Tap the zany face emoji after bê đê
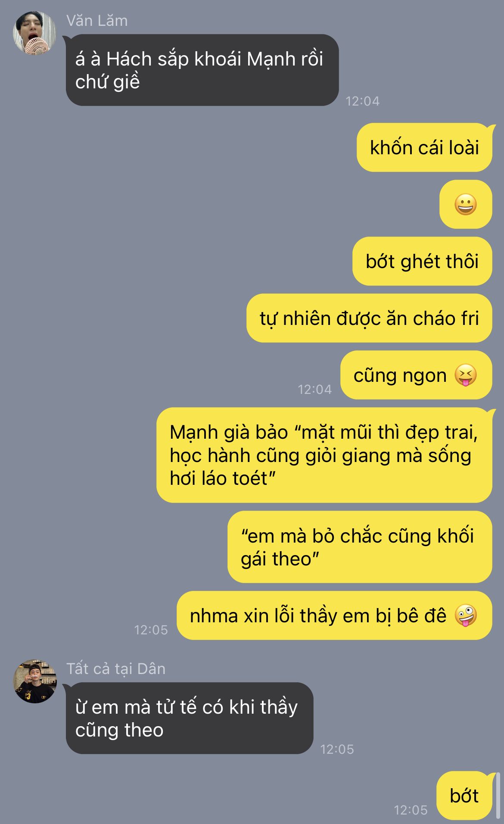This screenshot has width=504, height=824. [x=466, y=615]
